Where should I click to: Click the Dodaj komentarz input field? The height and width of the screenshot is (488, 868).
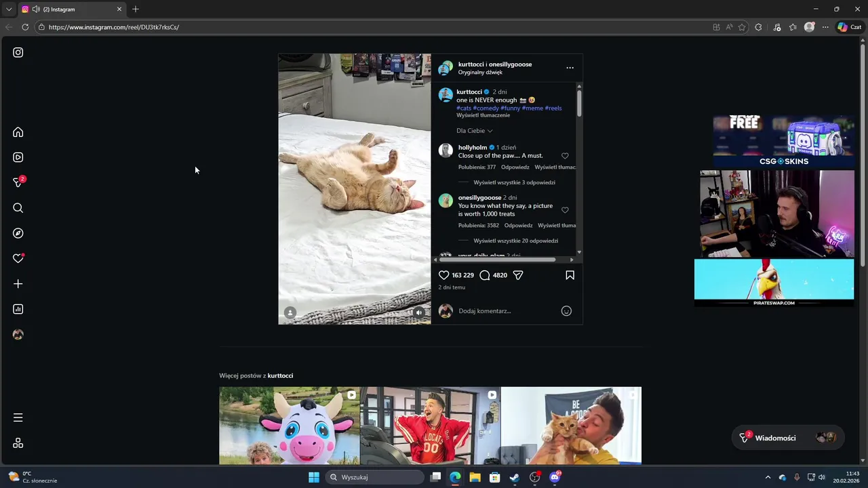tap(505, 311)
